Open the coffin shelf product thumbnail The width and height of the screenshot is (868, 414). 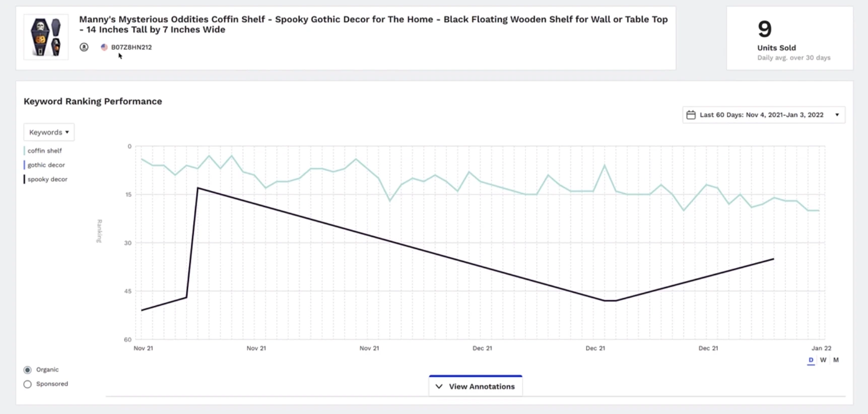46,37
